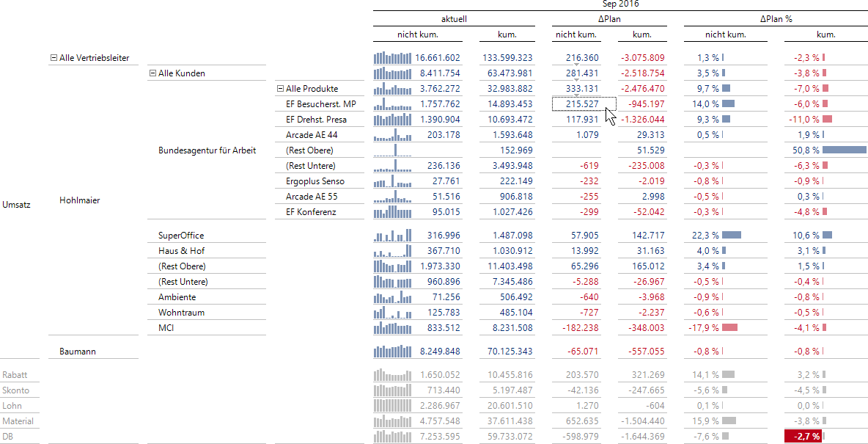
Task: Click the Baumann row sparkline
Action: pyautogui.click(x=392, y=352)
